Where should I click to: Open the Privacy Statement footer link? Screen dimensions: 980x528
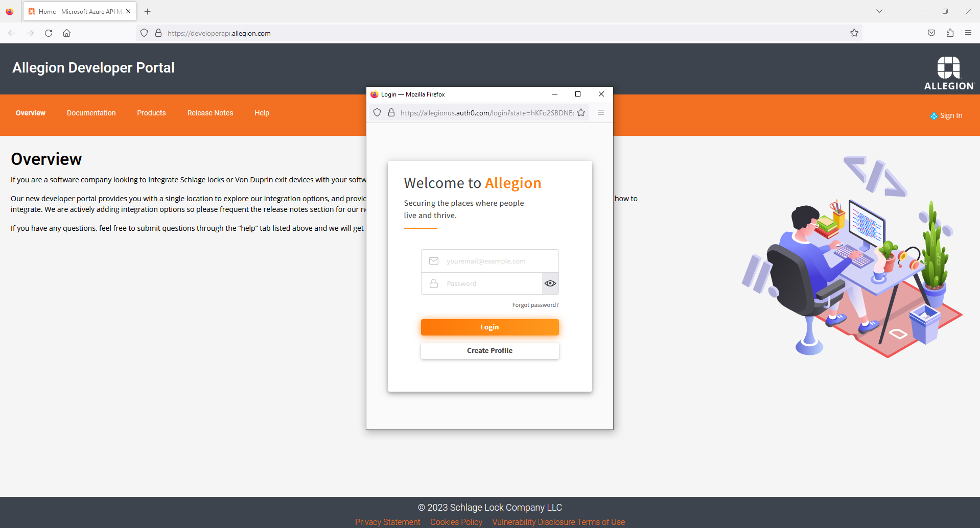[x=388, y=522]
